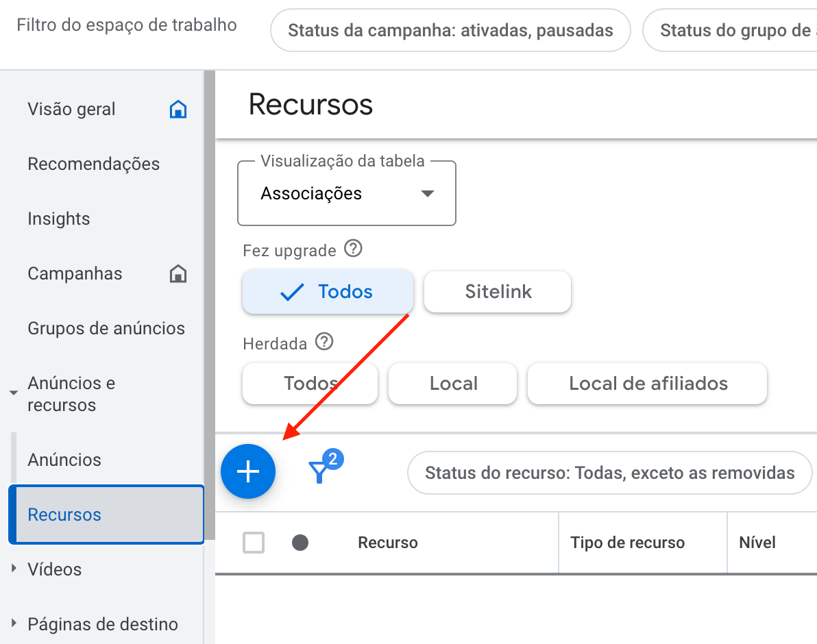Click the blue plus add resource button
This screenshot has height=644, width=817.
247,471
